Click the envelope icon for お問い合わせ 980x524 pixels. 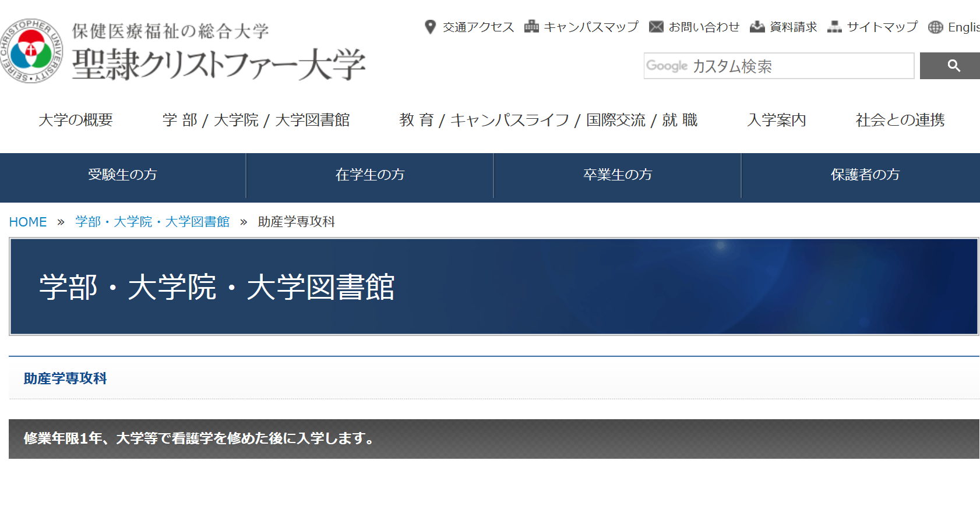click(655, 27)
